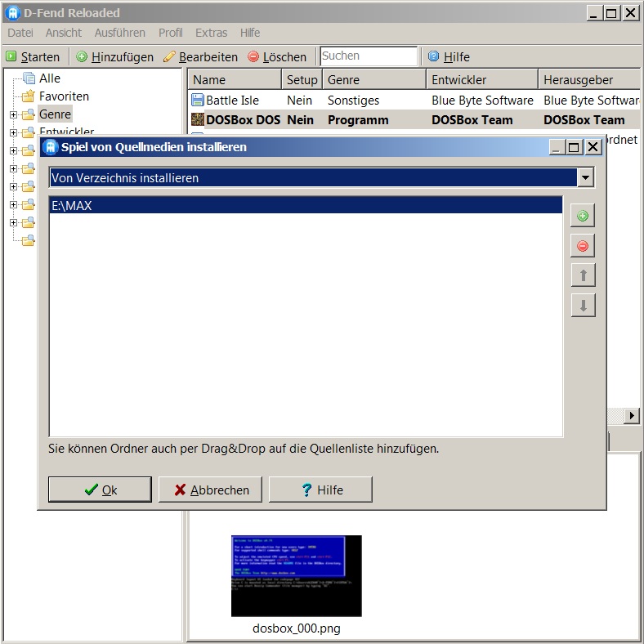Select Favoriten in the tree
Screen dimensions: 644x644
pyautogui.click(x=64, y=96)
